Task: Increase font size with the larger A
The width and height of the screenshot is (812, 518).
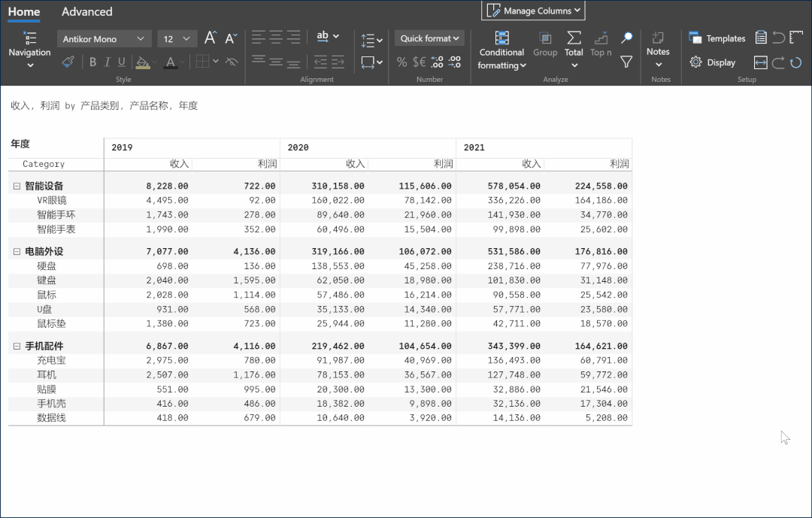Action: (x=211, y=38)
